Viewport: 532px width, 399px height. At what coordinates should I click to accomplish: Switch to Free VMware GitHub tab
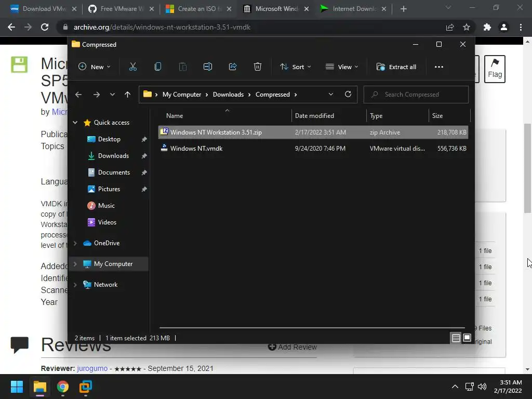pos(121,9)
